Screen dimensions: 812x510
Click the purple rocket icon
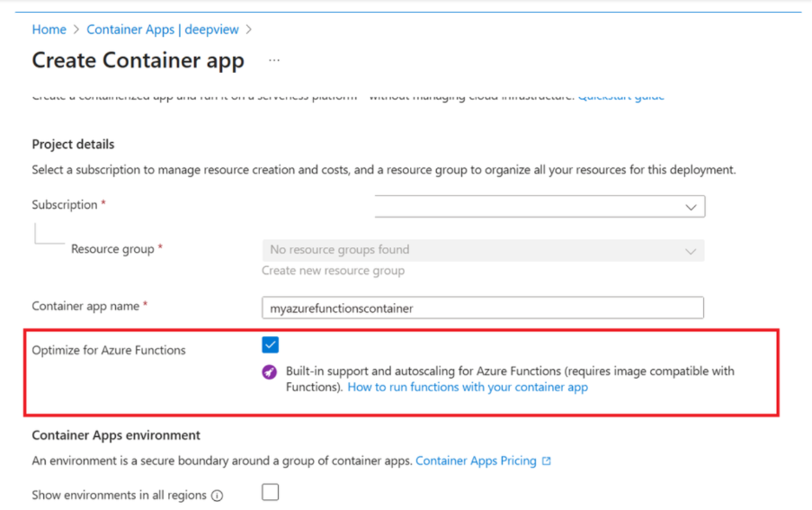[269, 372]
